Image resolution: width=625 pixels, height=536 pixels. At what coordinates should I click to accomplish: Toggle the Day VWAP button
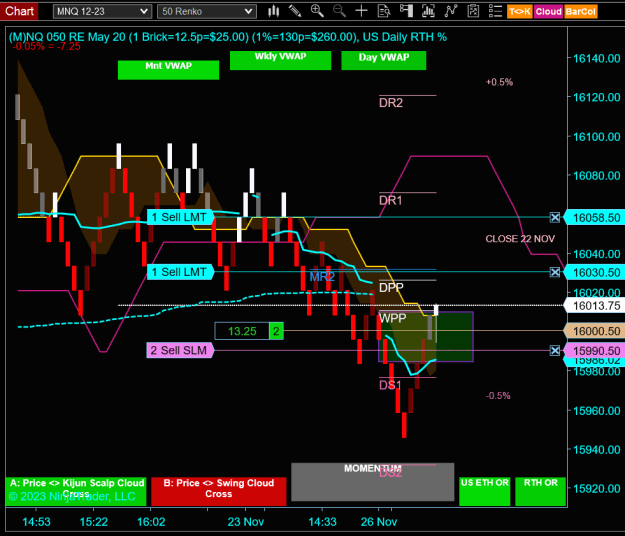[383, 60]
